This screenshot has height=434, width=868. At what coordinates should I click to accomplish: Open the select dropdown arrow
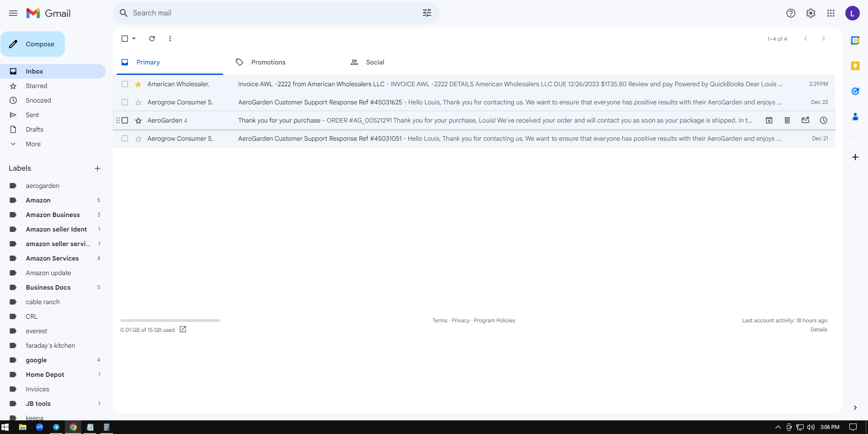tap(134, 39)
